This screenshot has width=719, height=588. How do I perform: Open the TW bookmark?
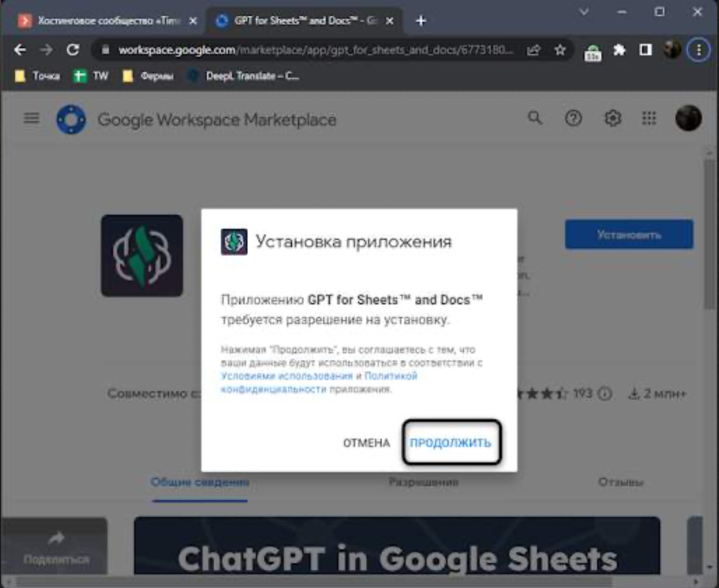click(91, 76)
